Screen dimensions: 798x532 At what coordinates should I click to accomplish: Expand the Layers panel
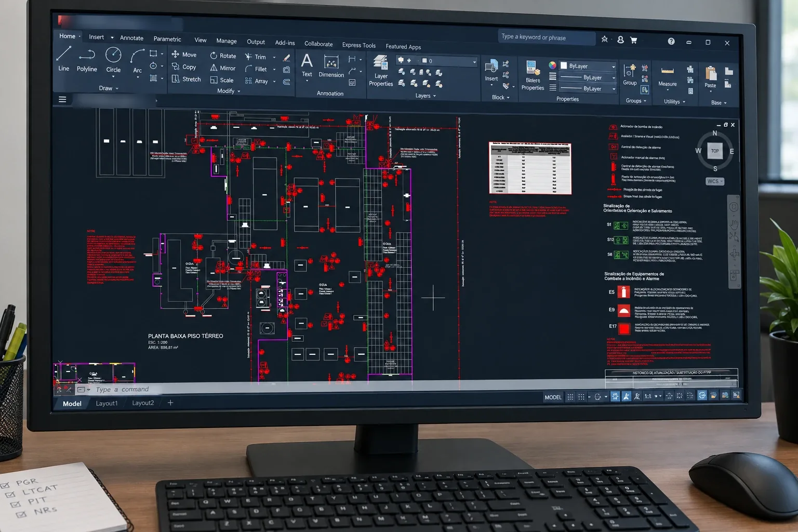pyautogui.click(x=425, y=96)
